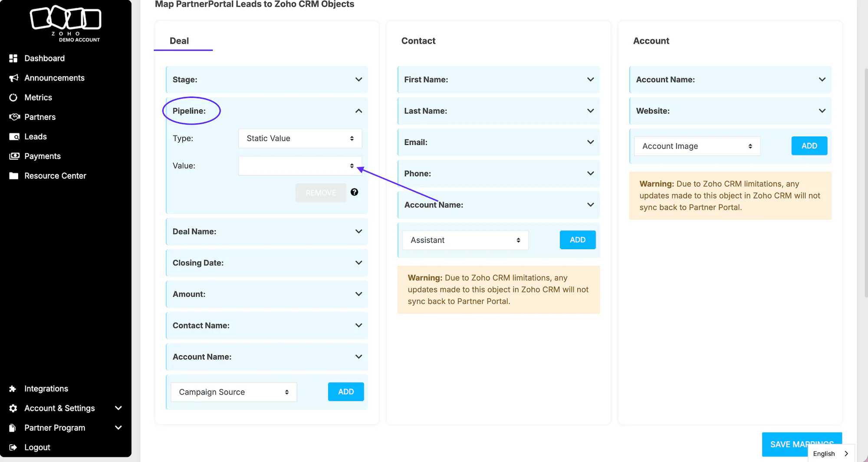
Task: Click the Logout arrow icon
Action: click(x=13, y=447)
